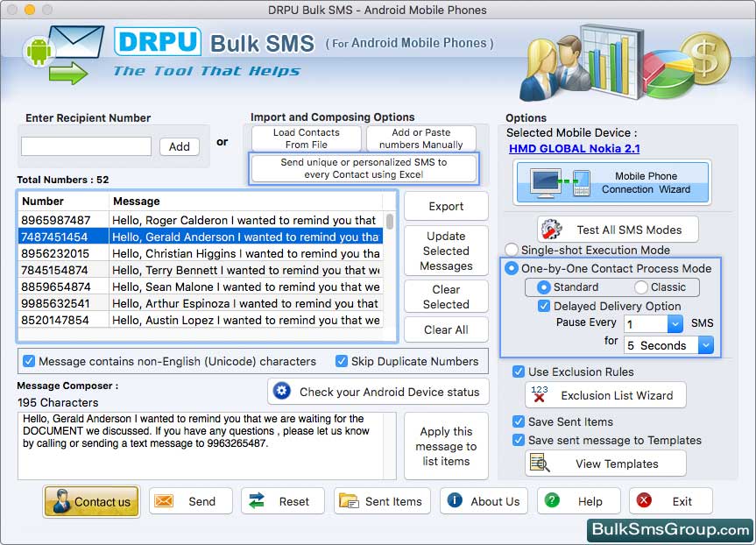
Task: Click the green question mark Help icon
Action: pyautogui.click(x=552, y=500)
